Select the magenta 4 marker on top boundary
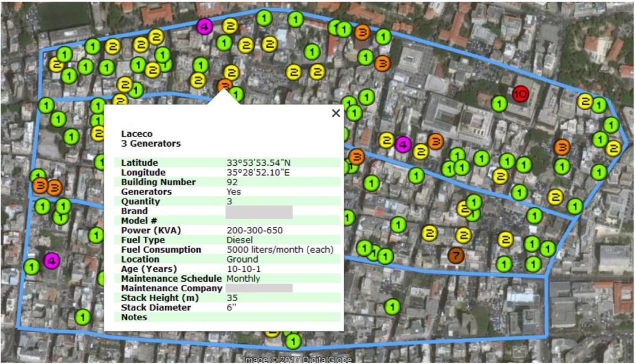The height and width of the screenshot is (364, 635). tap(204, 27)
